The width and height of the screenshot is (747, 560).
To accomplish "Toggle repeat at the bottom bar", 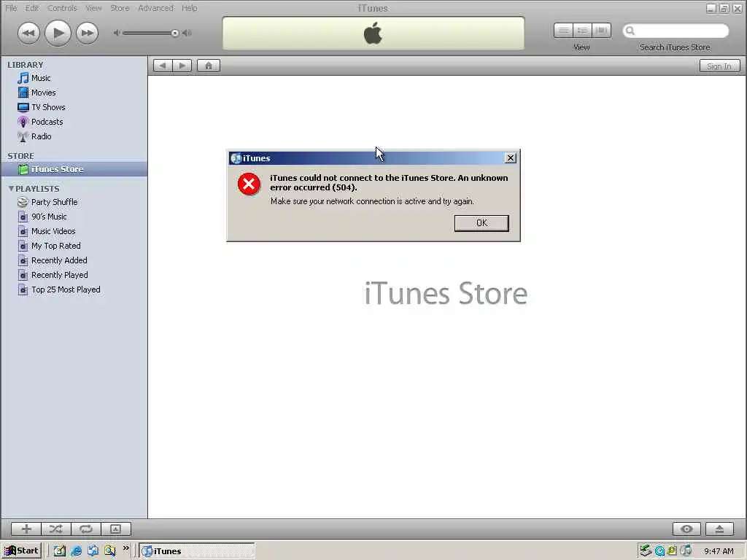I will click(x=86, y=529).
